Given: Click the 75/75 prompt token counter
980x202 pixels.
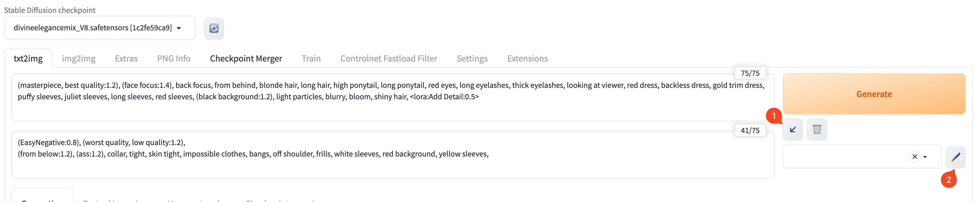Looking at the screenshot, I should tap(750, 73).
